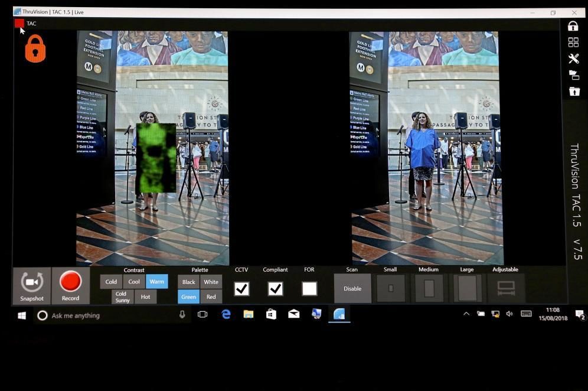Click the green thermal detection overlay

click(x=156, y=158)
